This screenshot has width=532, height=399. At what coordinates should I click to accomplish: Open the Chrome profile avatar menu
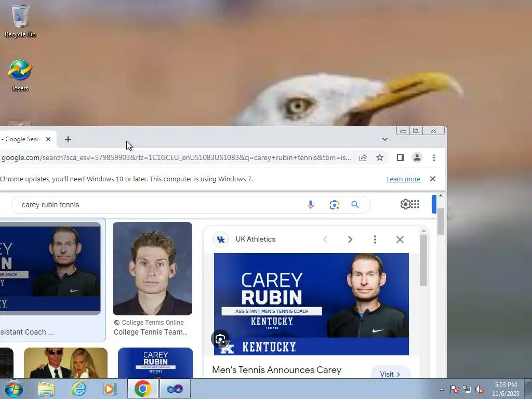(x=417, y=157)
